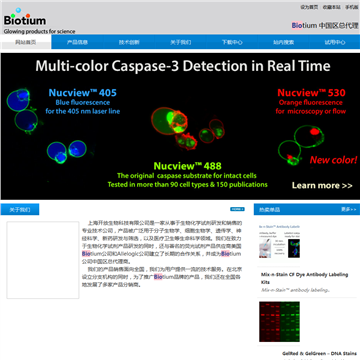
Task: Click the 收藏本站 link
Action: 331,7
